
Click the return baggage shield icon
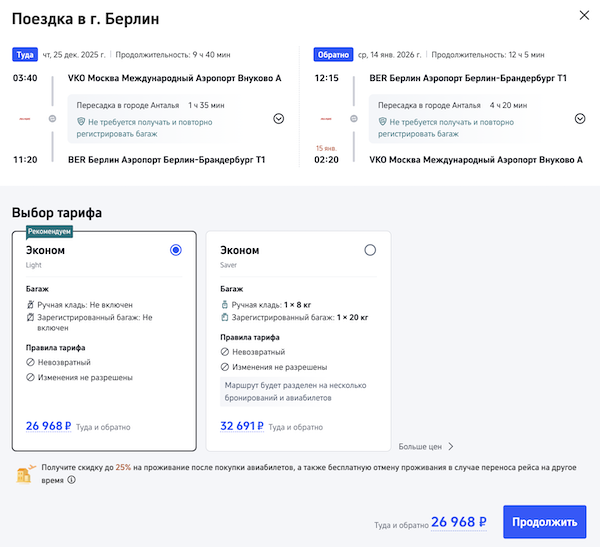381,121
